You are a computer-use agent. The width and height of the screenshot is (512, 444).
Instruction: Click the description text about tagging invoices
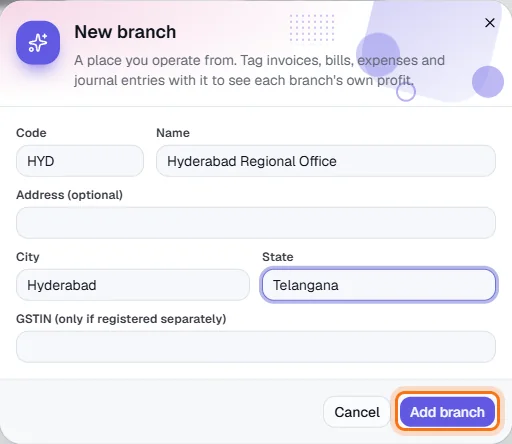259,70
